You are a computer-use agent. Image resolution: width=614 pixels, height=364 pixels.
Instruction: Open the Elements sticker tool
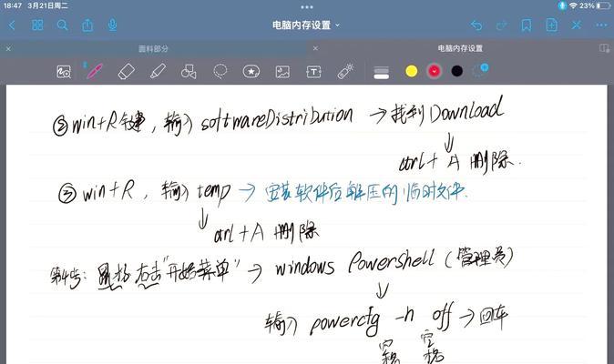tap(251, 72)
